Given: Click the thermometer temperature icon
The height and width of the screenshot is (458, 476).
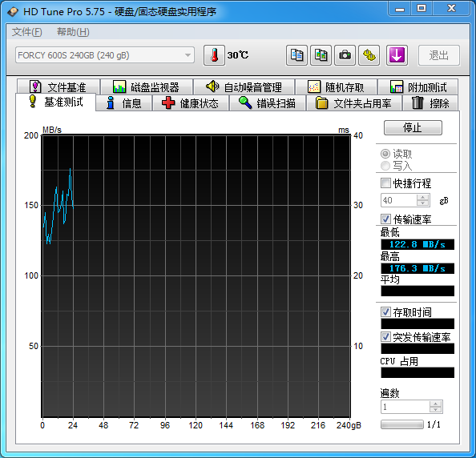Looking at the screenshot, I should point(214,55).
